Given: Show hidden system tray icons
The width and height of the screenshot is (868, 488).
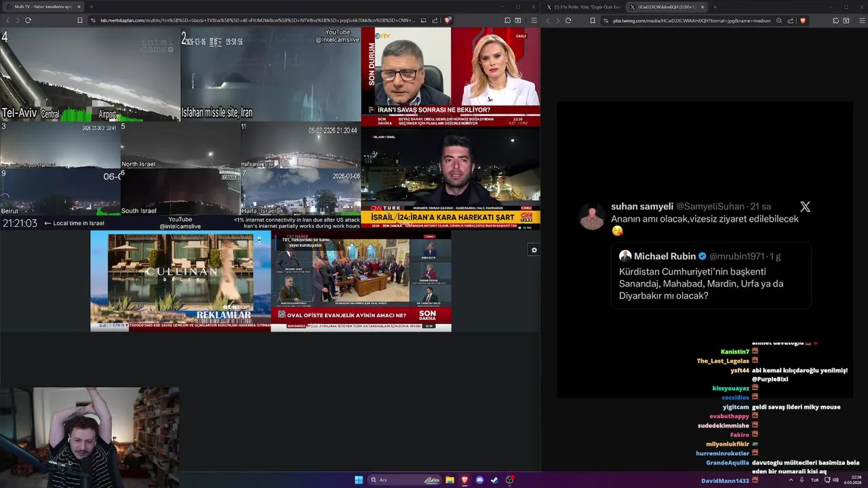Looking at the screenshot, I should point(791,480).
